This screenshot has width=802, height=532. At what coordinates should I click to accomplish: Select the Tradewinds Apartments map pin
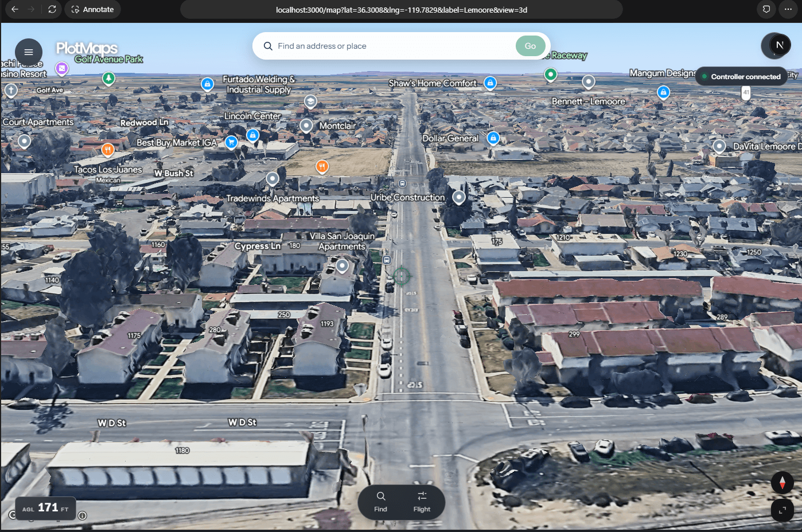pyautogui.click(x=272, y=179)
